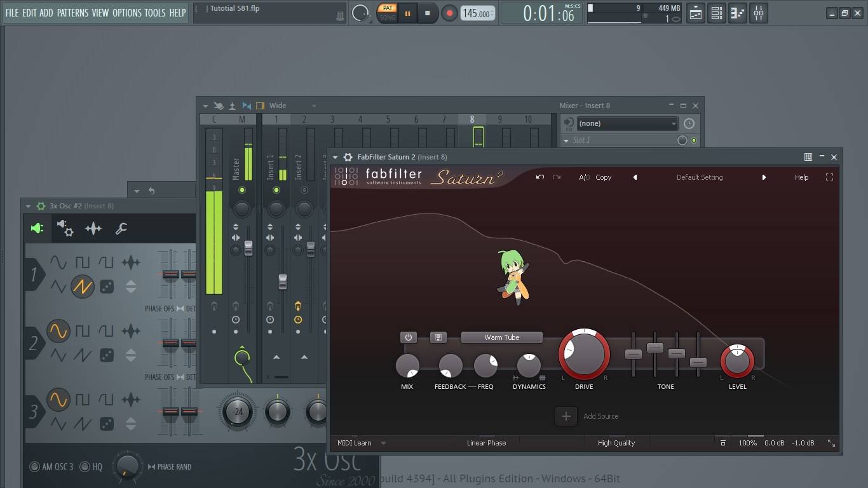Switch to PAT pattern mode
868x488 pixels.
point(387,8)
